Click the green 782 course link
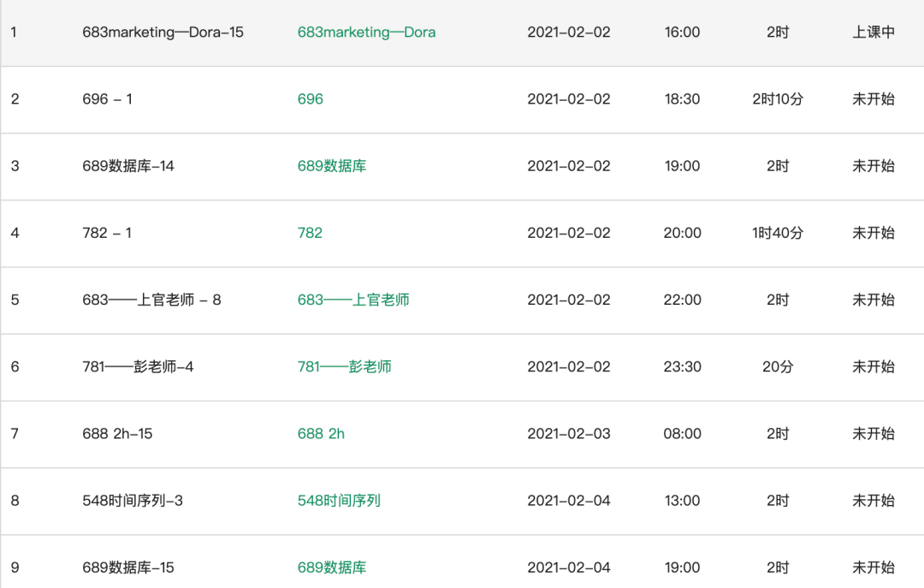Viewport: 924px width, 588px height. (310, 233)
